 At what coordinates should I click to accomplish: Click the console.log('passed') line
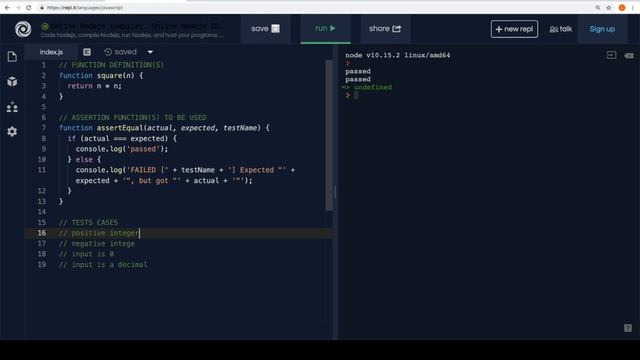pyautogui.click(x=122, y=149)
